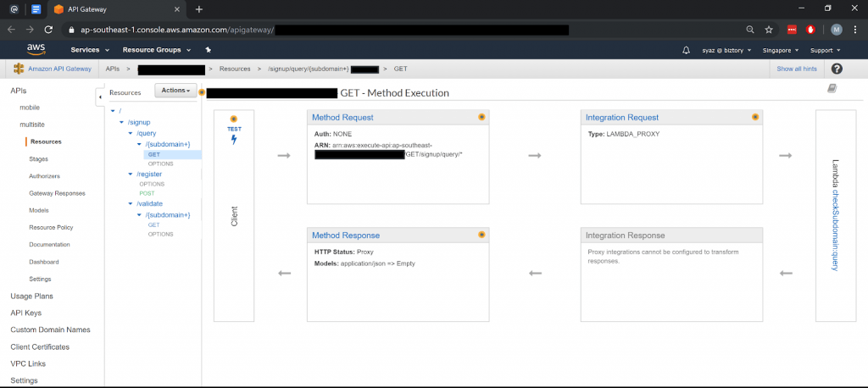Collapse the resources panel arrow handle
Image resolution: width=868 pixels, height=388 pixels.
point(100,97)
